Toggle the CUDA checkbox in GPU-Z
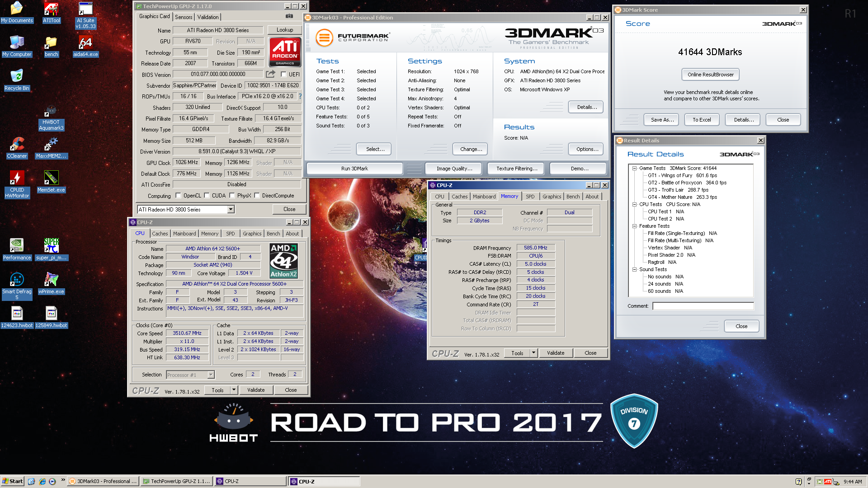868x488 pixels. click(x=207, y=196)
